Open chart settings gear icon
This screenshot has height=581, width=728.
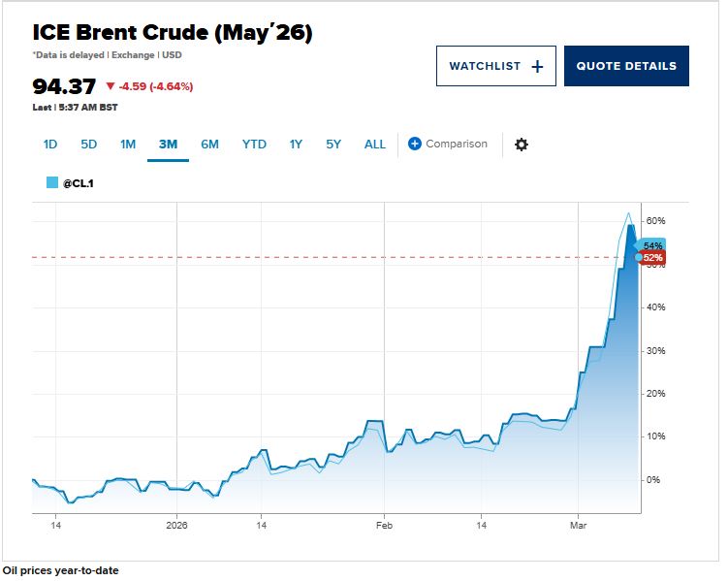pyautogui.click(x=522, y=145)
